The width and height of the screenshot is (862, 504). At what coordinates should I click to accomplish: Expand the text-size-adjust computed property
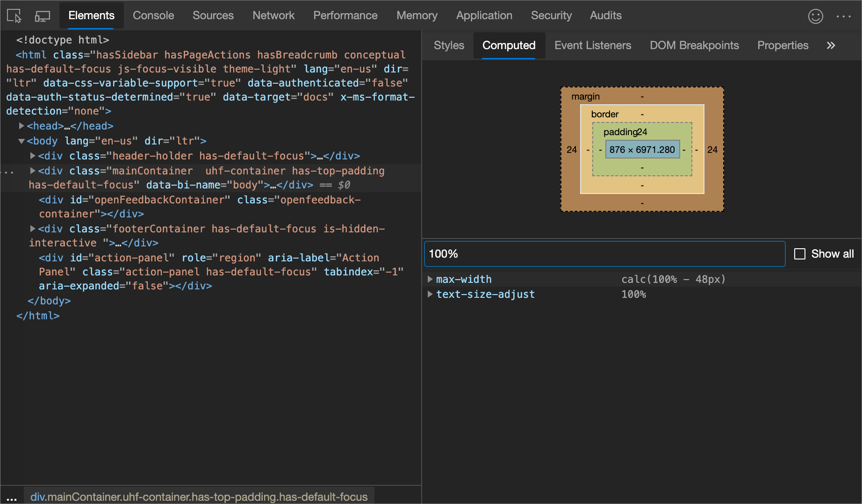(430, 294)
